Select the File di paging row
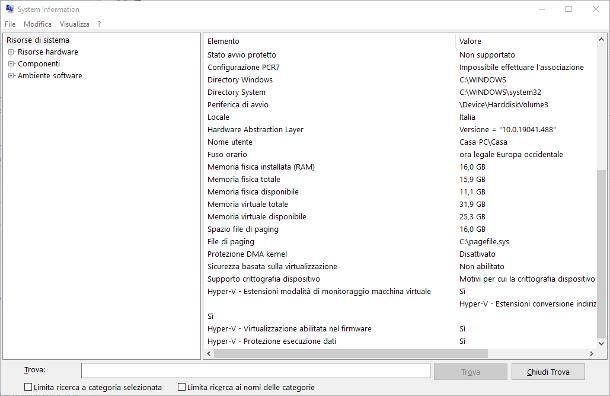 [x=400, y=242]
